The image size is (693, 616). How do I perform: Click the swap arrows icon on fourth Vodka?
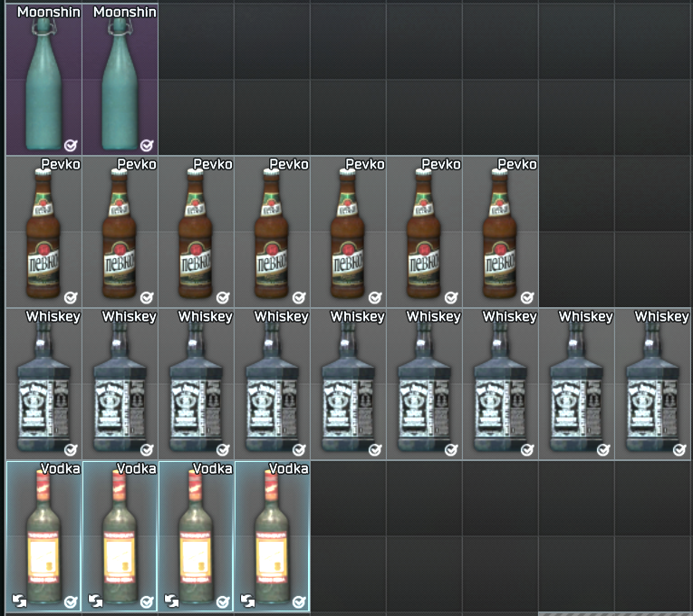click(247, 601)
